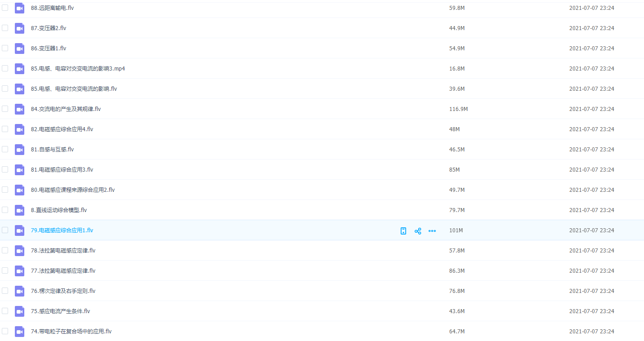Select the checkbox for 82.电磁感应综合应用4.flv
644x341 pixels.
(5, 129)
